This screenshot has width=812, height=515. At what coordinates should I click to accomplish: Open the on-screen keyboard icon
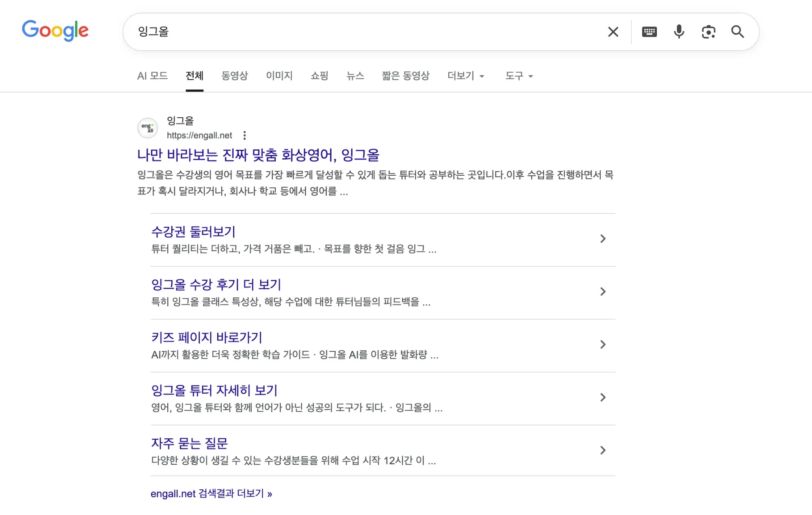coord(649,32)
